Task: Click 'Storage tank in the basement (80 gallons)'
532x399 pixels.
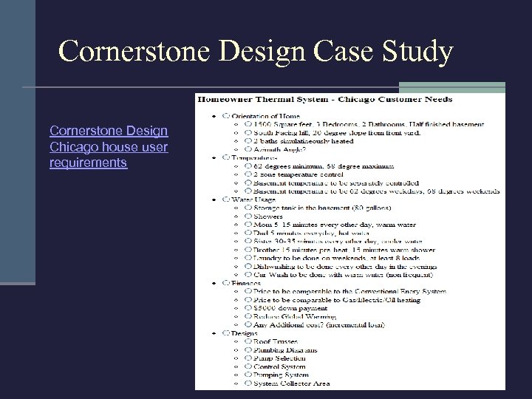Action: pos(322,208)
